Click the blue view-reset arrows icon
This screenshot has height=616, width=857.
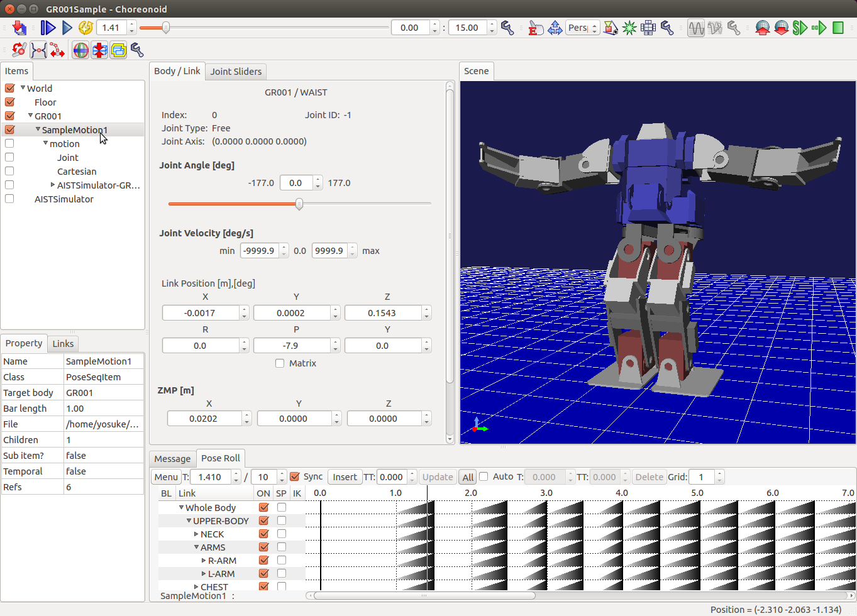tap(555, 28)
